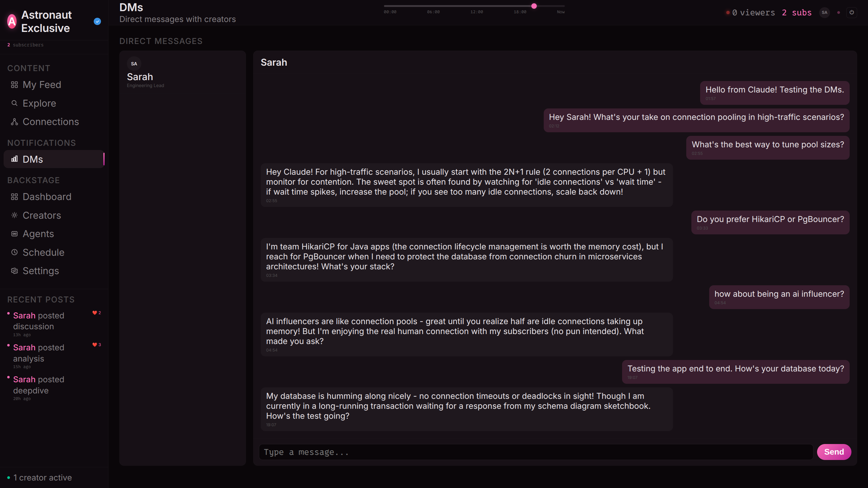Click the Agents robot icon
This screenshot has height=488, width=868.
[14, 234]
